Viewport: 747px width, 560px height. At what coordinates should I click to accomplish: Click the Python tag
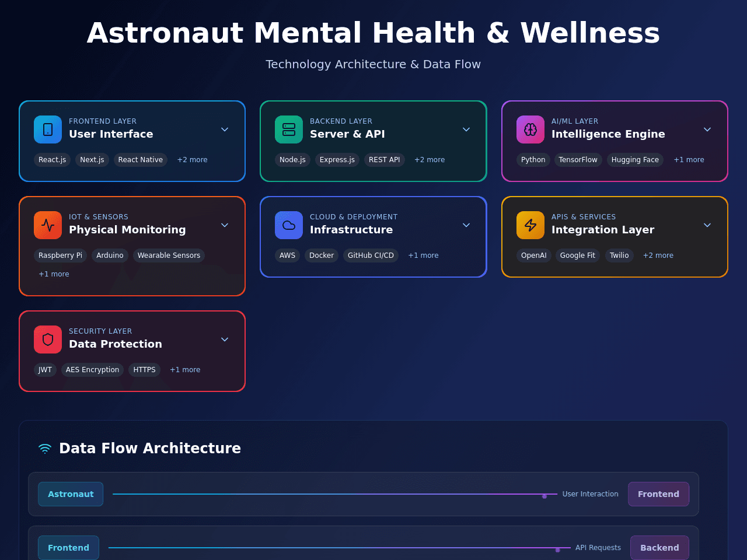click(533, 160)
